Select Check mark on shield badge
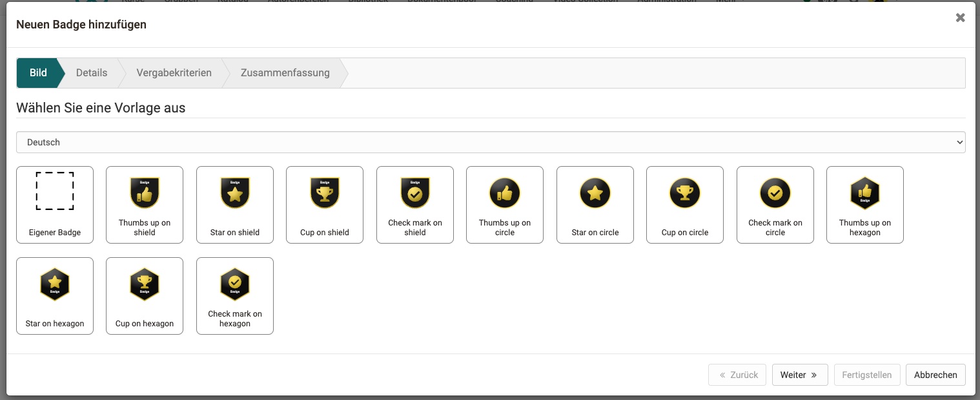The height and width of the screenshot is (400, 980). click(x=415, y=204)
